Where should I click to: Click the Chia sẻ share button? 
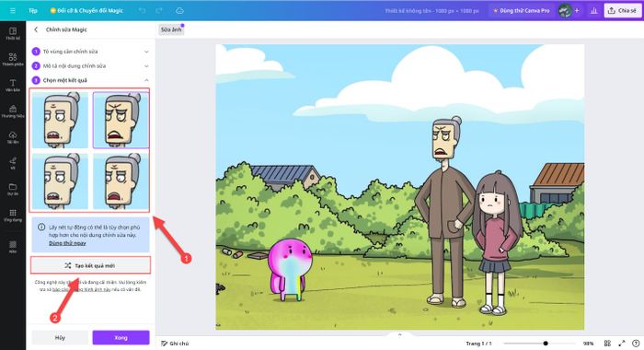[x=622, y=11]
